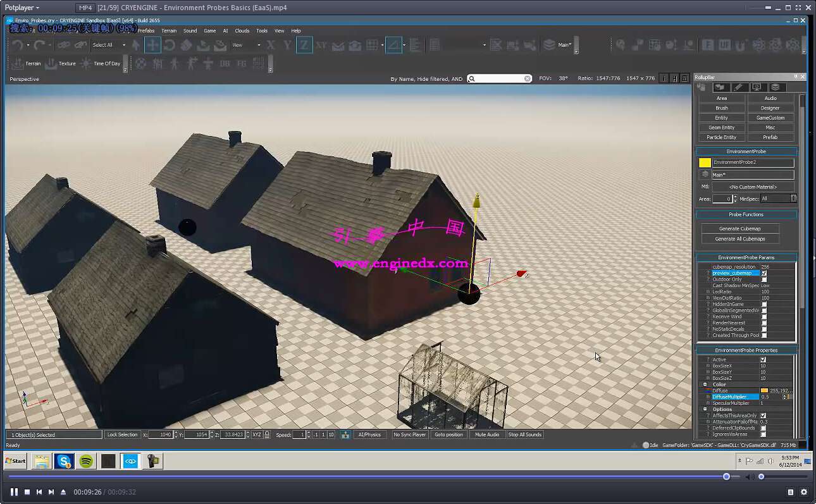Enable the Outdoor Only checkbox
The height and width of the screenshot is (504, 816).
764,280
